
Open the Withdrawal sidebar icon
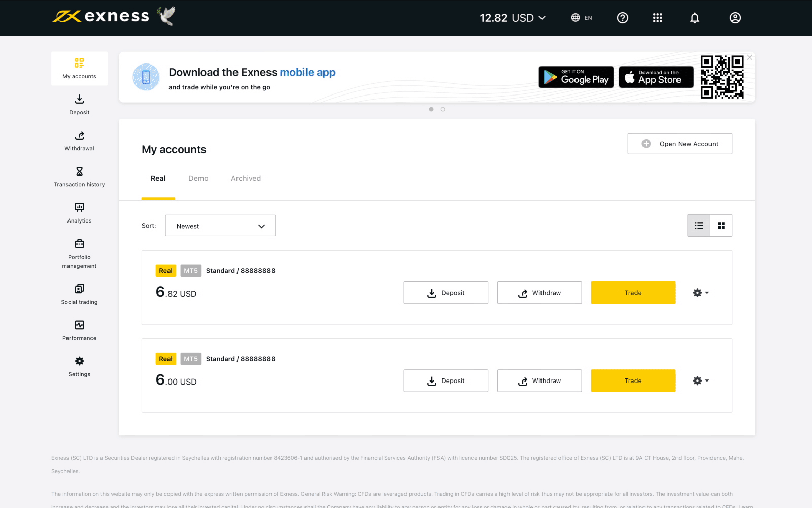(79, 135)
